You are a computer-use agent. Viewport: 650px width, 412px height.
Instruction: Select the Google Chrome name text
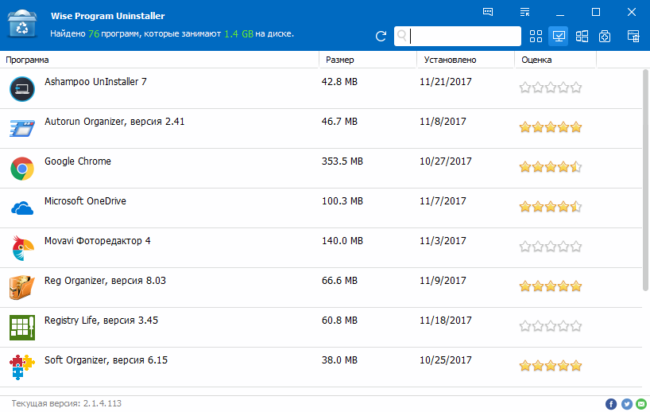78,161
